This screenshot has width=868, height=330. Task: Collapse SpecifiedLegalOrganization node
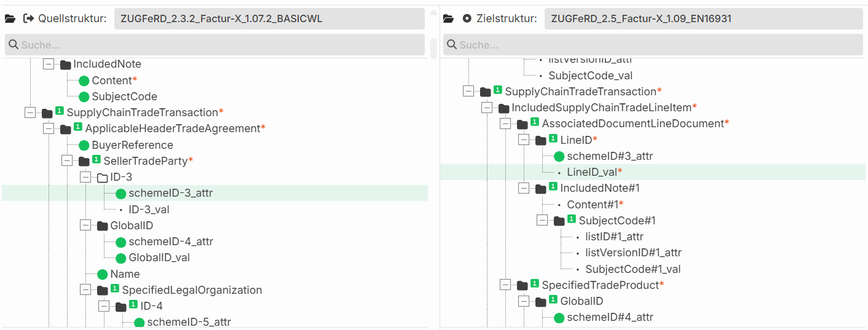[85, 290]
